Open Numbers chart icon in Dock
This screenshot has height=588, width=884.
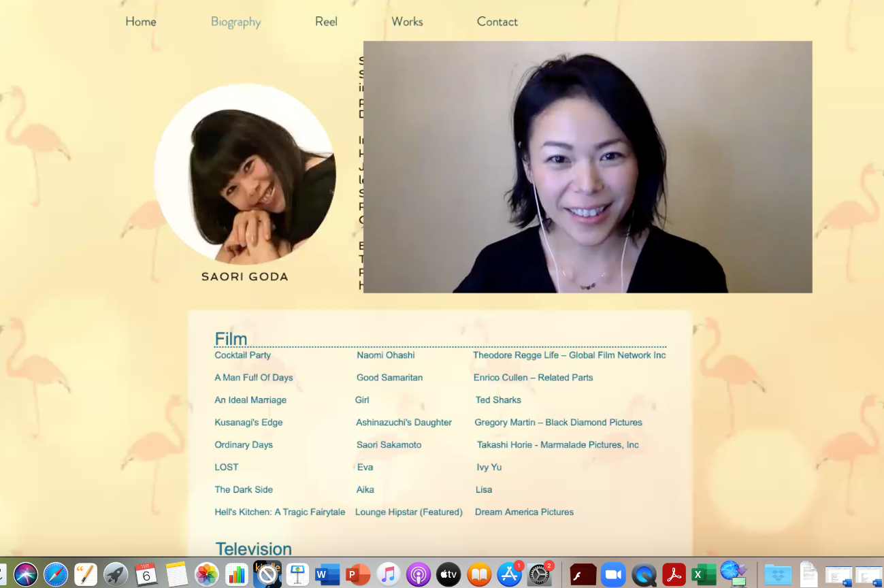click(x=236, y=574)
